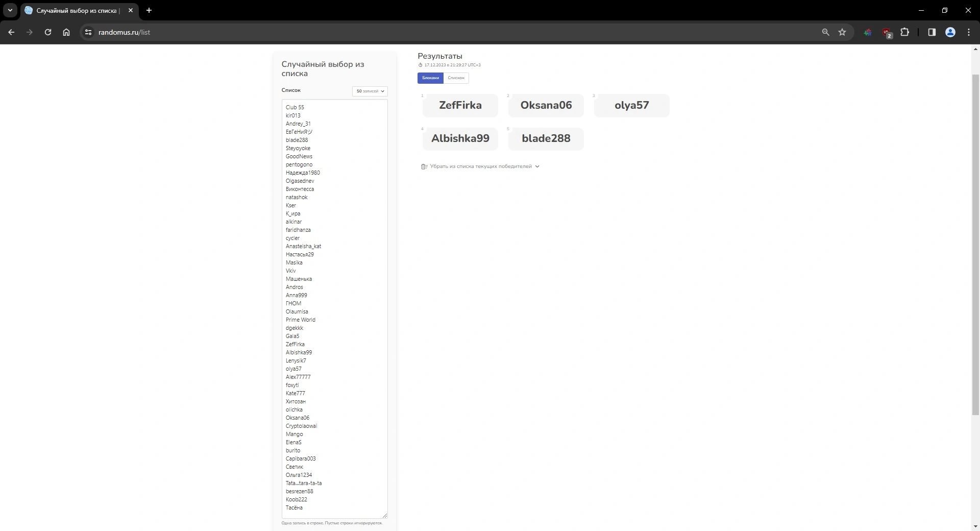The image size is (980, 531).
Task: Click list entry pentogono
Action: [x=299, y=164]
